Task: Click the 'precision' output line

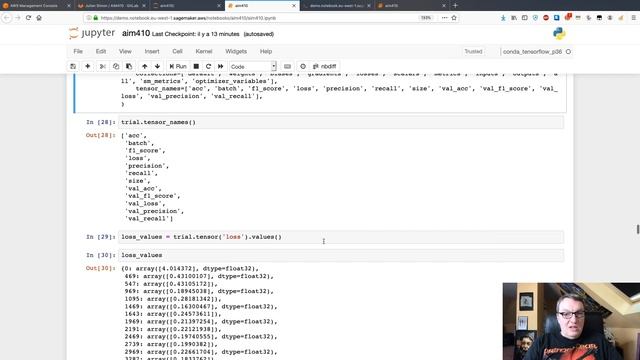Action: pyautogui.click(x=147, y=166)
